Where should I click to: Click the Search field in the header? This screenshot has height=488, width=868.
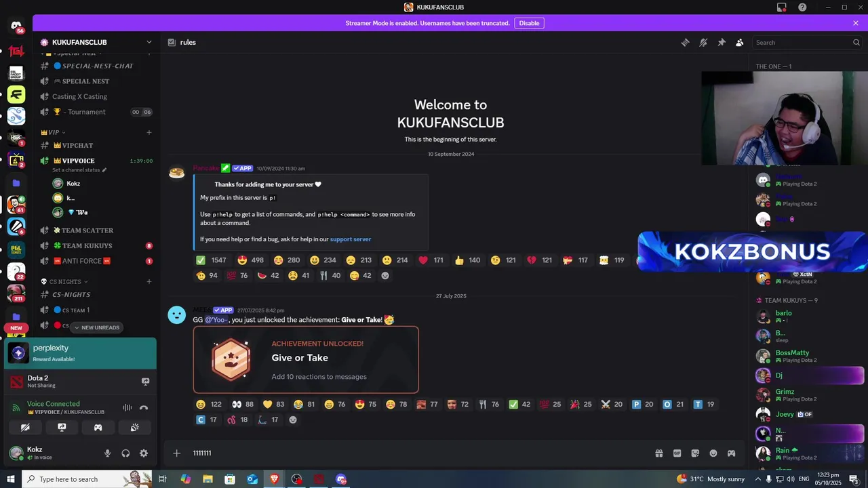pos(807,42)
